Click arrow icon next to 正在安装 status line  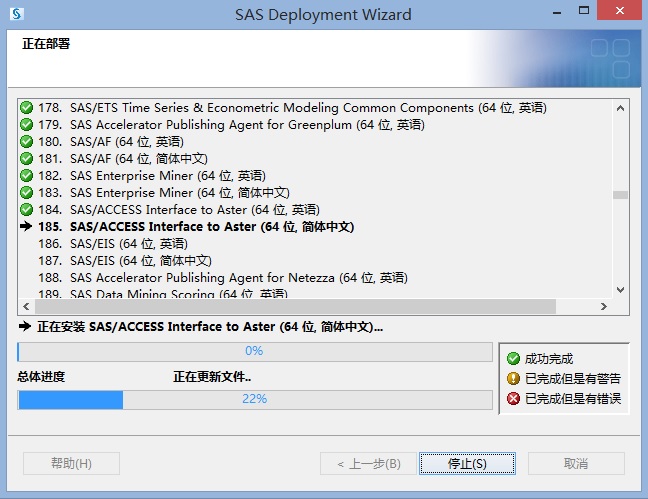25,326
